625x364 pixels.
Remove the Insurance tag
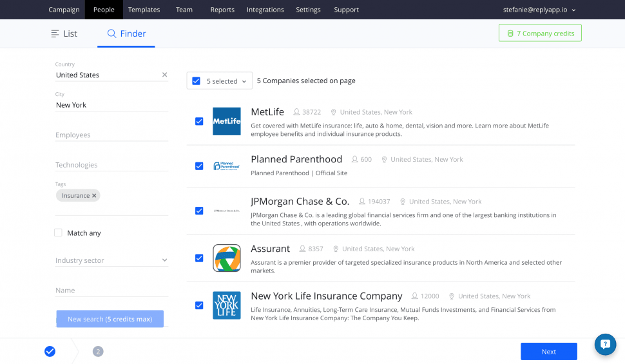click(94, 195)
